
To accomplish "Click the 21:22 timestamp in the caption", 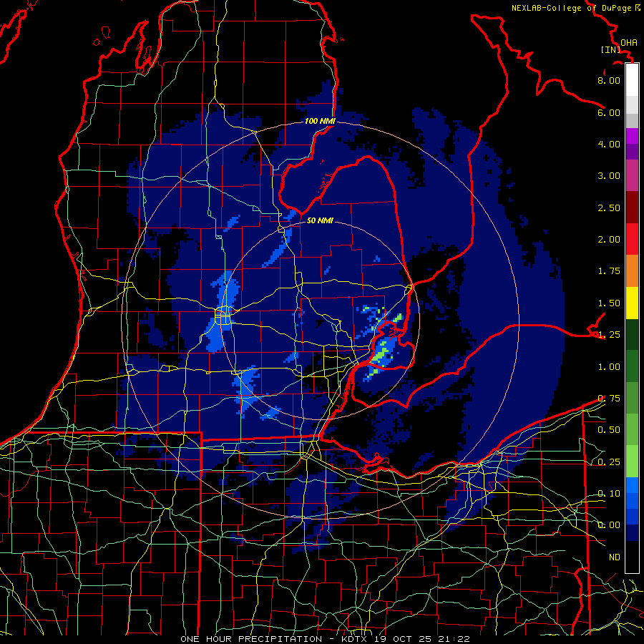I will coord(454,639).
